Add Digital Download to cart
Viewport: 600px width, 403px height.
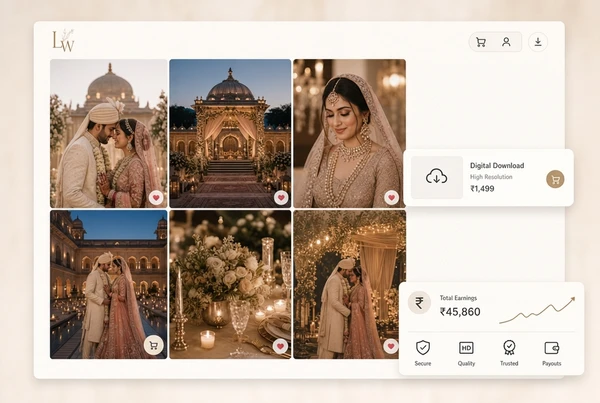(x=555, y=179)
